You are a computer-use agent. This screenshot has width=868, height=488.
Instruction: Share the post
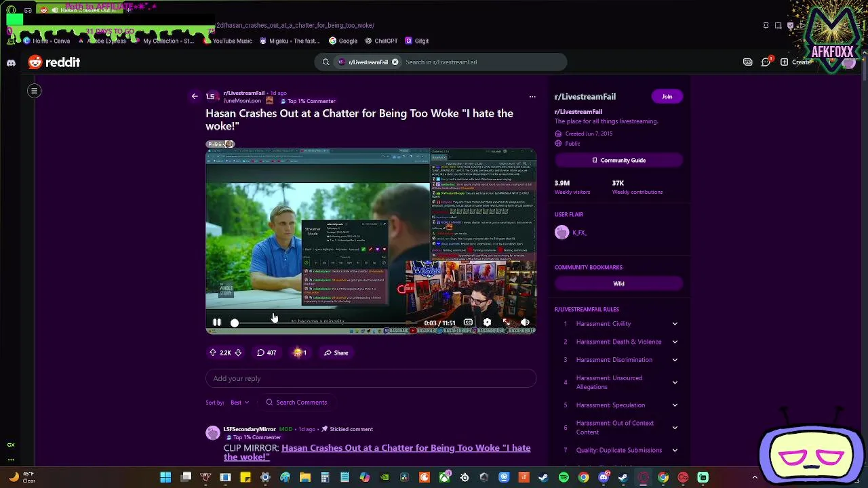click(x=336, y=352)
